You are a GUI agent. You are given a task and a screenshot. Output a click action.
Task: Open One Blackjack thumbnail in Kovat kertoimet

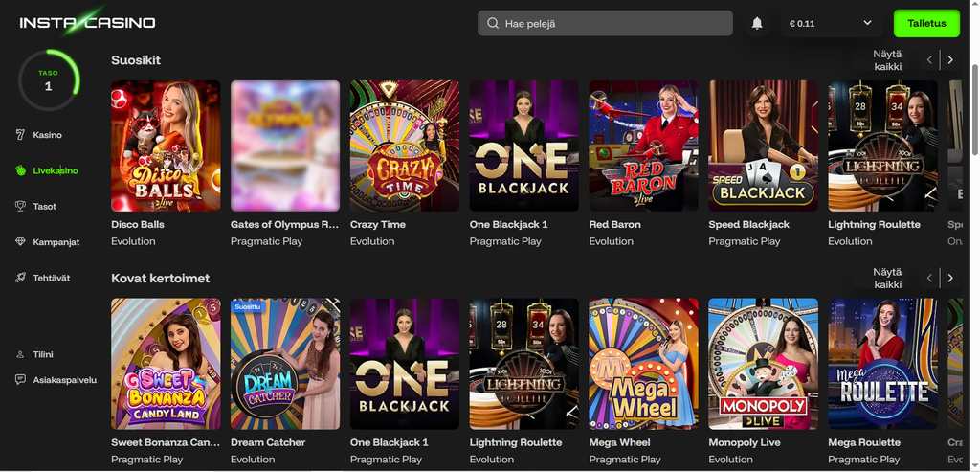click(405, 364)
